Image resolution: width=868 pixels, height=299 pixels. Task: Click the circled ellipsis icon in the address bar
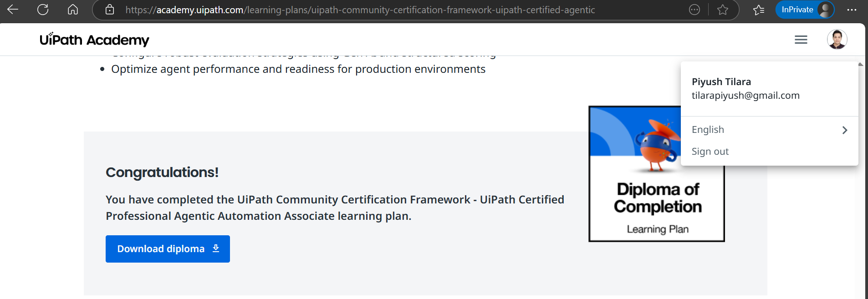coord(694,10)
